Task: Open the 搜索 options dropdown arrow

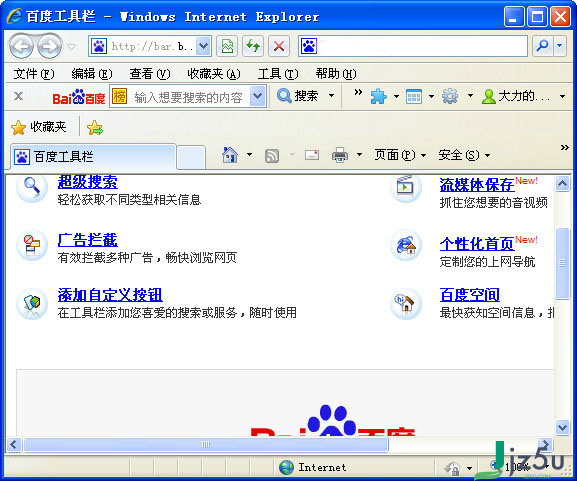Action: pyautogui.click(x=332, y=96)
